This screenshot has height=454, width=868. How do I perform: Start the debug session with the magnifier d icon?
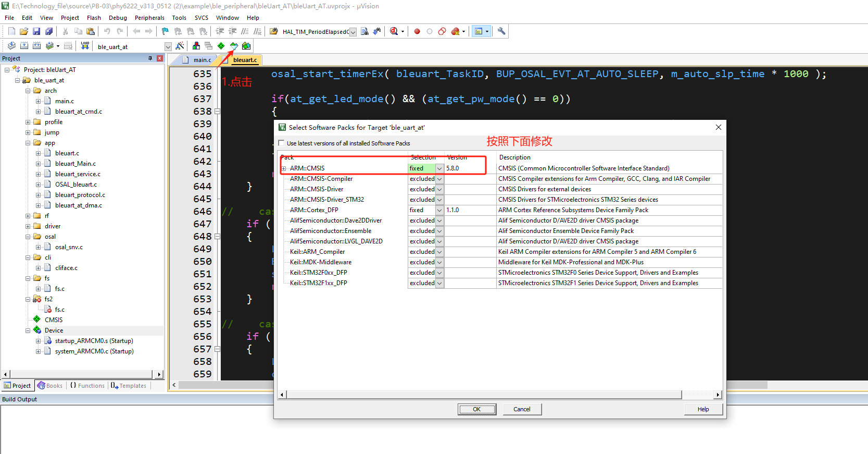(x=394, y=31)
